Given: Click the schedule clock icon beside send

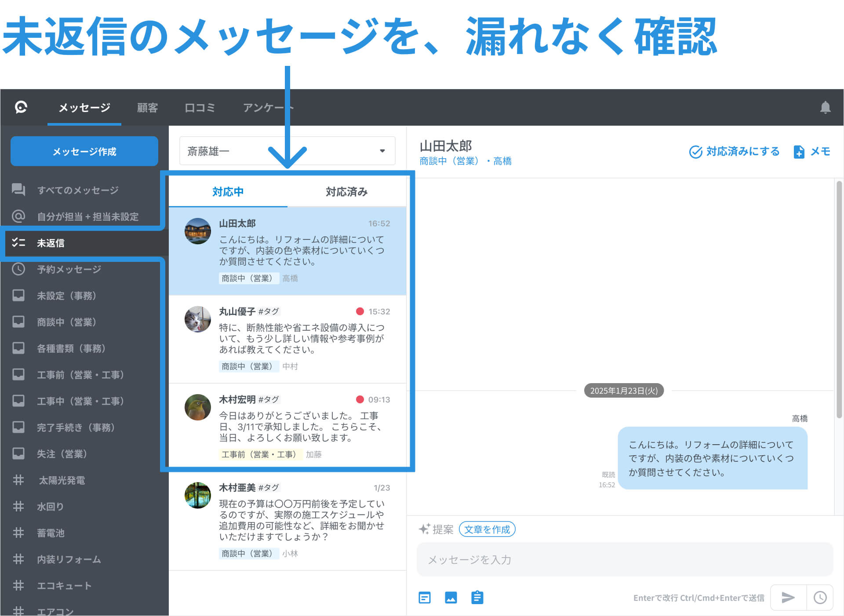Looking at the screenshot, I should point(820,597).
